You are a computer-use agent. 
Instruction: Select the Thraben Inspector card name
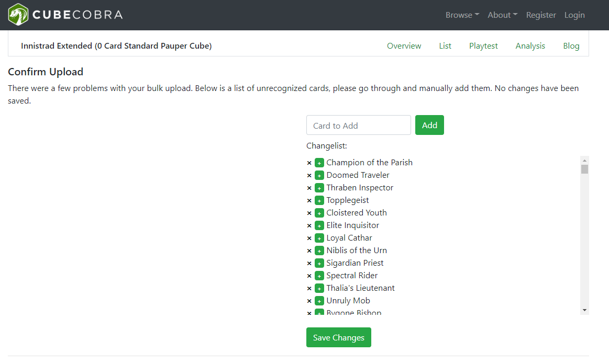(x=360, y=188)
